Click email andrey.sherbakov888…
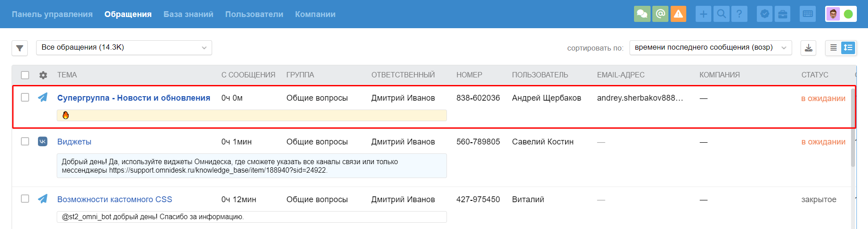 (x=640, y=98)
